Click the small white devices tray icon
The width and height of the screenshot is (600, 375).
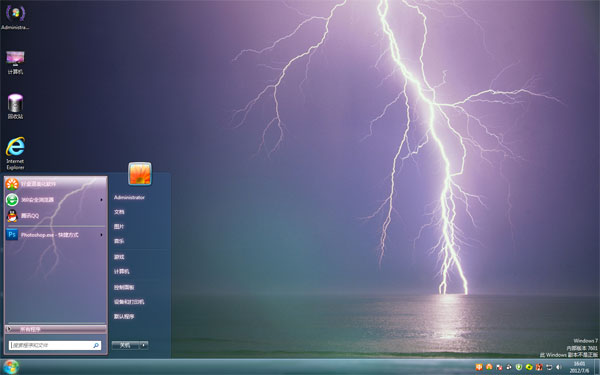pos(509,367)
